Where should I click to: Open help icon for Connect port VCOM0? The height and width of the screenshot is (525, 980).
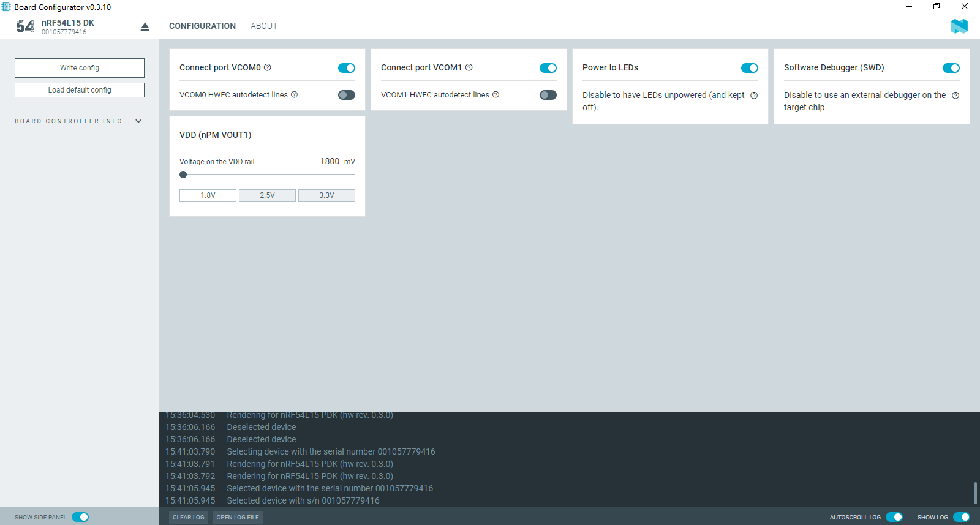[x=268, y=67]
